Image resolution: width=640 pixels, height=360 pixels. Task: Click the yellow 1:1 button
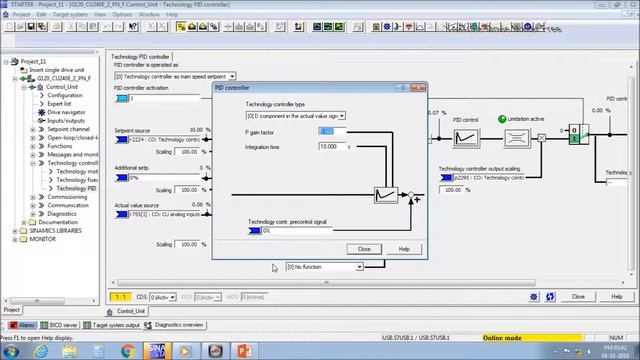[120, 297]
